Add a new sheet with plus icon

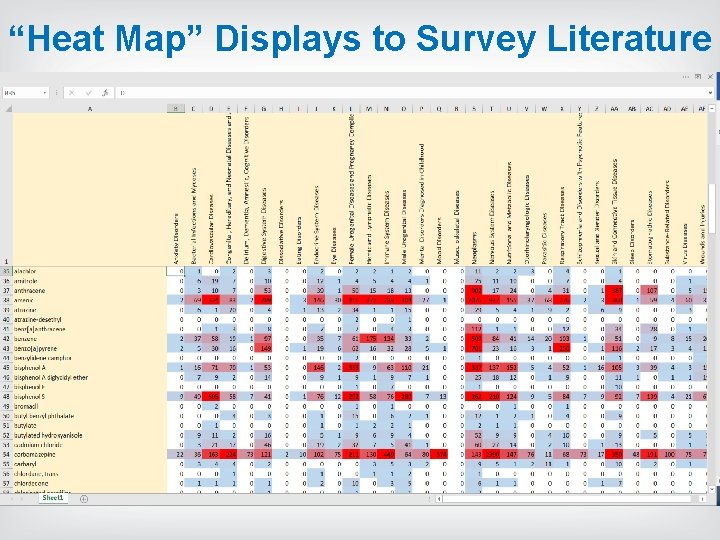pos(84,499)
